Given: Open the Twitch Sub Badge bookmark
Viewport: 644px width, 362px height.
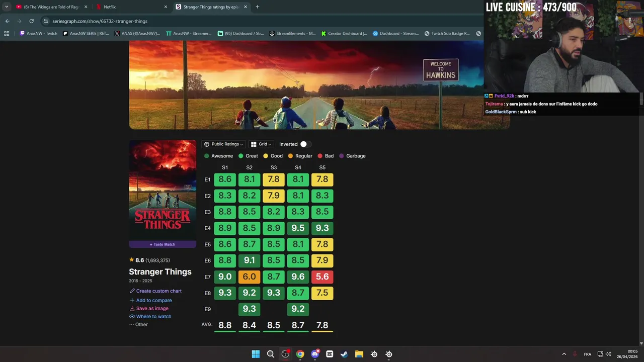Looking at the screenshot, I should point(447,34).
